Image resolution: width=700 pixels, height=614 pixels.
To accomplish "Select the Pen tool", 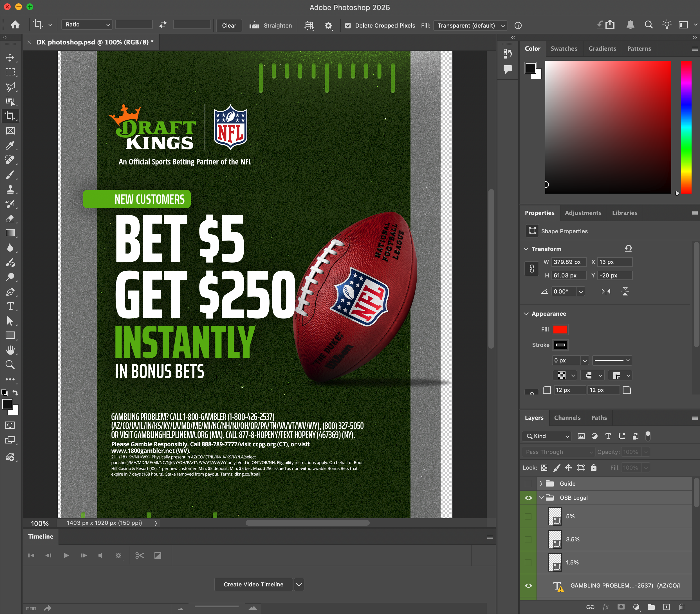I will pos(10,292).
